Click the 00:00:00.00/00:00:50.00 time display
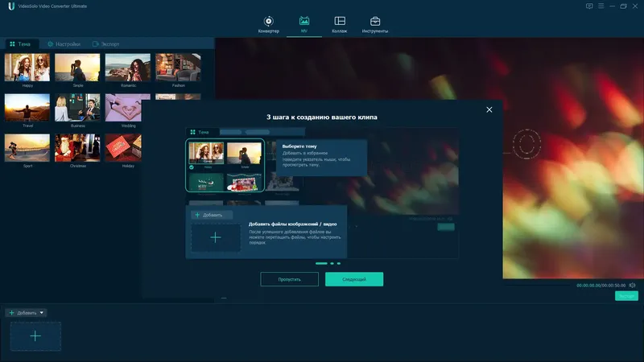The height and width of the screenshot is (362, 644). point(601,286)
